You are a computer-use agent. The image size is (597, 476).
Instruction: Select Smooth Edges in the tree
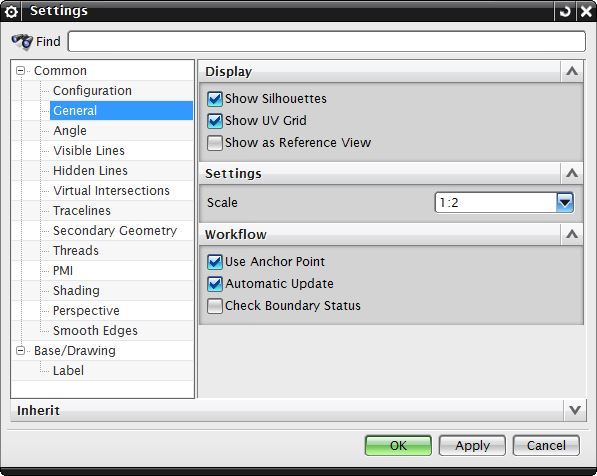95,331
